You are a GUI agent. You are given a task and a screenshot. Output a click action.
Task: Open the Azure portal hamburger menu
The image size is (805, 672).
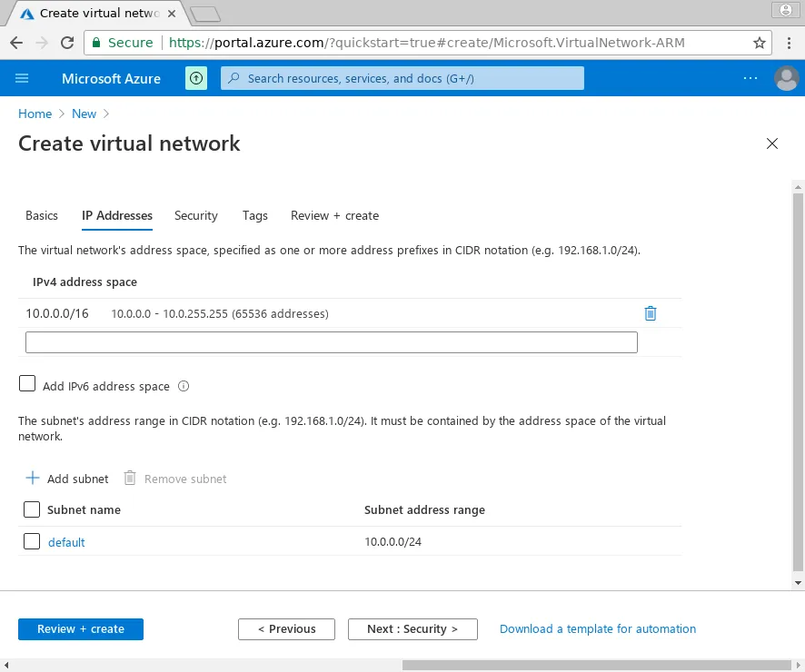[22, 78]
